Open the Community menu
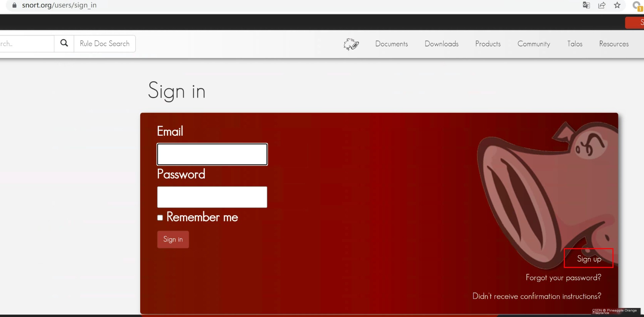The image size is (644, 317). 534,44
